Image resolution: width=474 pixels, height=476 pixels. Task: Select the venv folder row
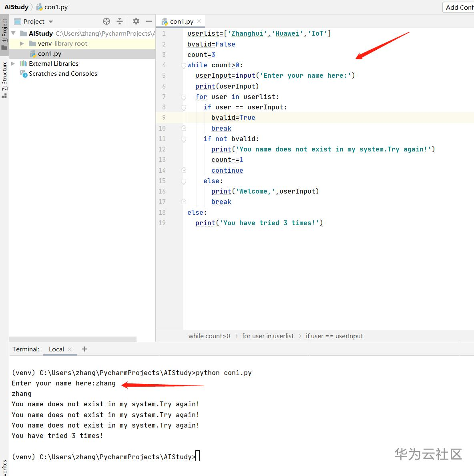[x=82, y=43]
